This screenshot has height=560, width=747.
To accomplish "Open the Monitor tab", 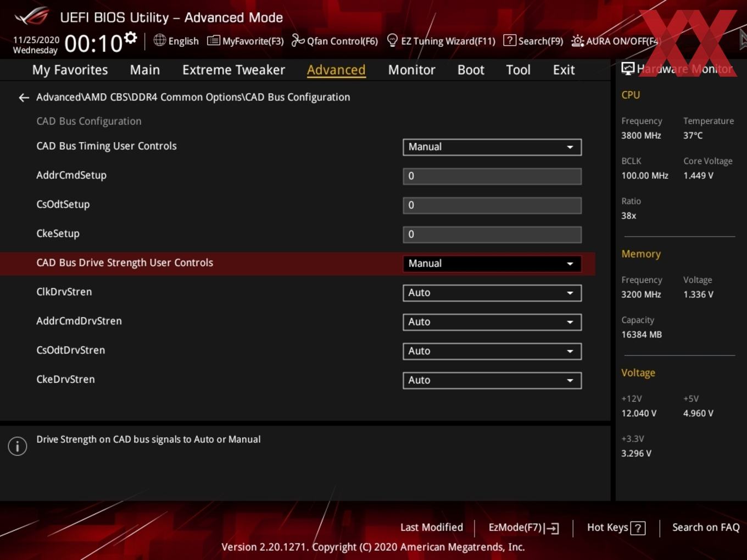I will (411, 70).
